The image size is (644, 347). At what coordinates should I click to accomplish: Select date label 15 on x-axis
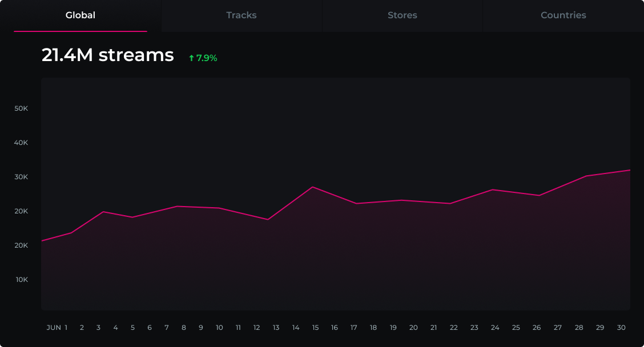pos(315,328)
